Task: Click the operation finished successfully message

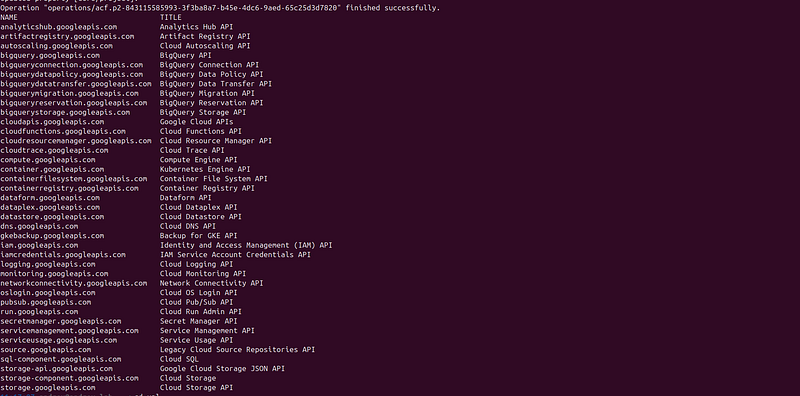Action: tap(220, 8)
